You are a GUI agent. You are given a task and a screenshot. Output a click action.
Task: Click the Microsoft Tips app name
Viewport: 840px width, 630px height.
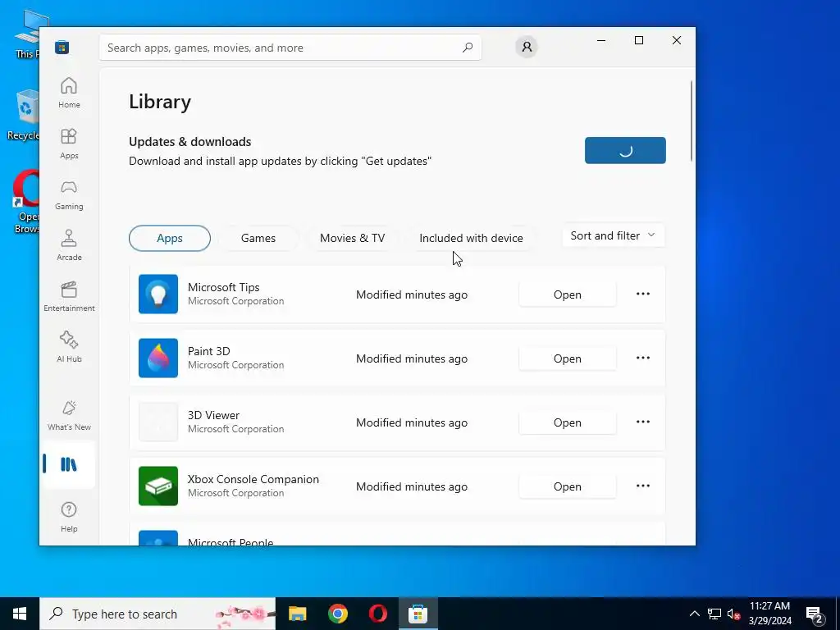tap(223, 287)
